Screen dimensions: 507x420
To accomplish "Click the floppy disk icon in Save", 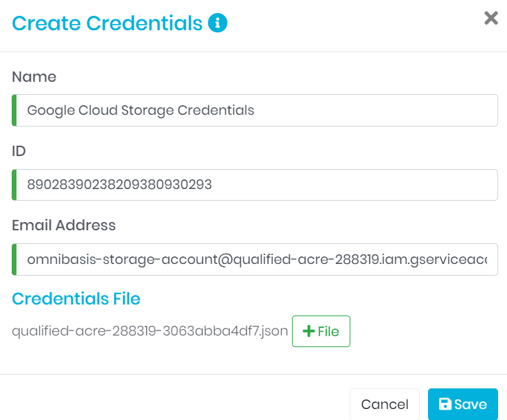I will (x=445, y=404).
